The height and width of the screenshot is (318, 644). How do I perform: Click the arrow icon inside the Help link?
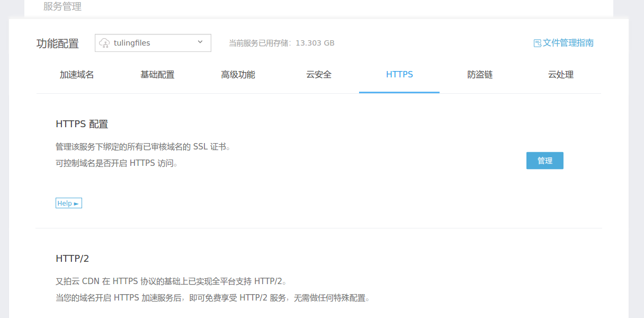(x=76, y=203)
